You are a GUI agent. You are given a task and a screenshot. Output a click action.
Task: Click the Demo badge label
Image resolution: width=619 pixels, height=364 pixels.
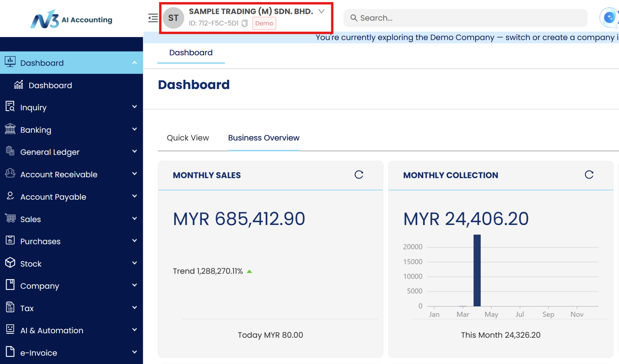pyautogui.click(x=264, y=23)
